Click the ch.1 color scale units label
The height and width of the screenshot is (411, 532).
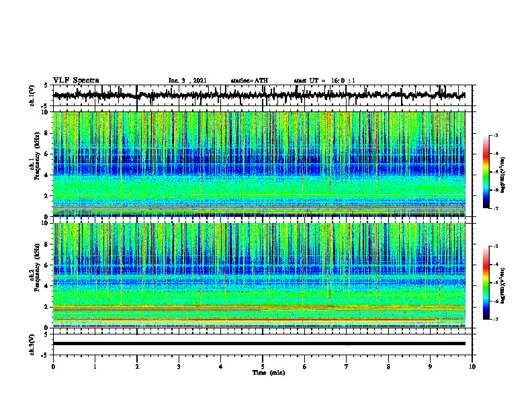pos(503,175)
